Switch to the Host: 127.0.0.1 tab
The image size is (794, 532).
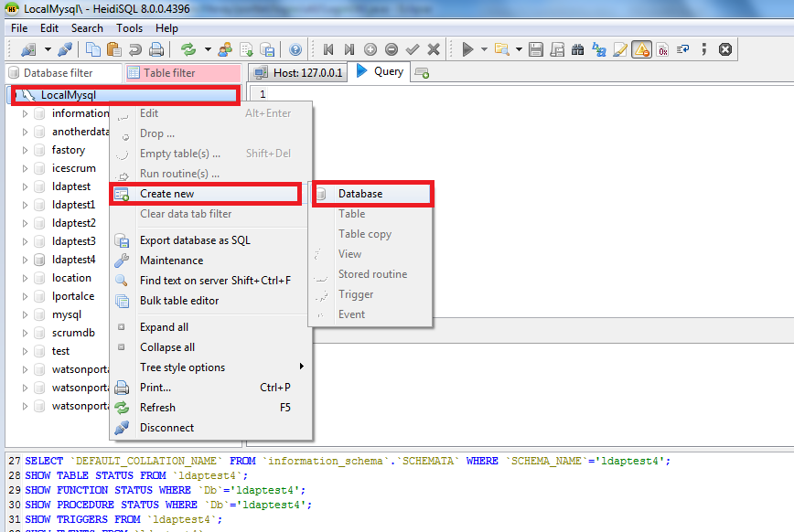[x=298, y=73]
